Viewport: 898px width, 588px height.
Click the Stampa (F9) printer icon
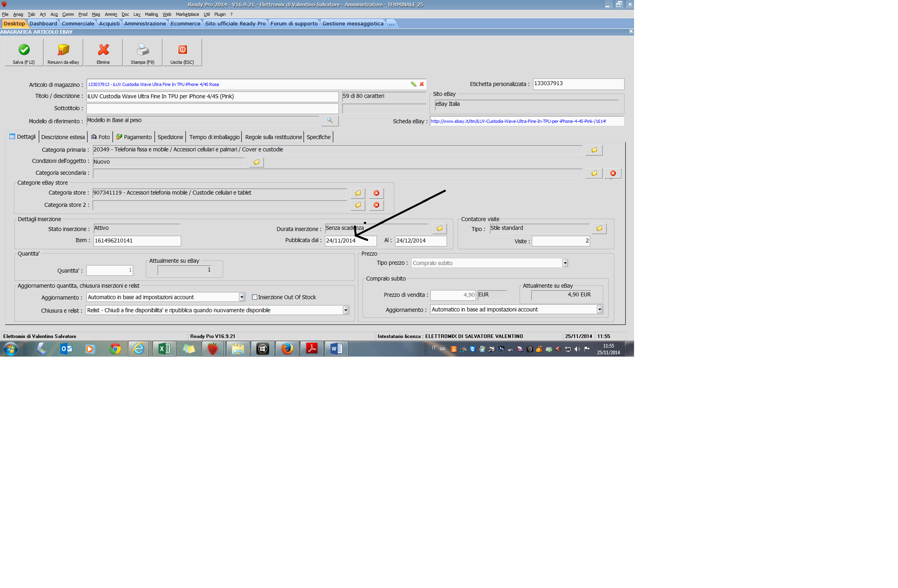143,50
